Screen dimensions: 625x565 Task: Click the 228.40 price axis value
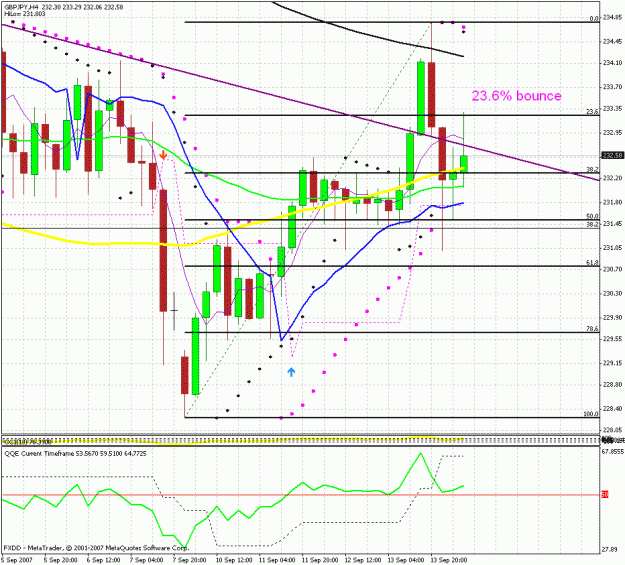[x=612, y=409]
